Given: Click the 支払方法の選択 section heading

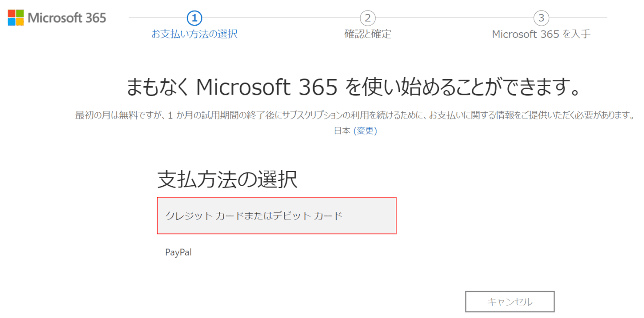Looking at the screenshot, I should coord(227,180).
